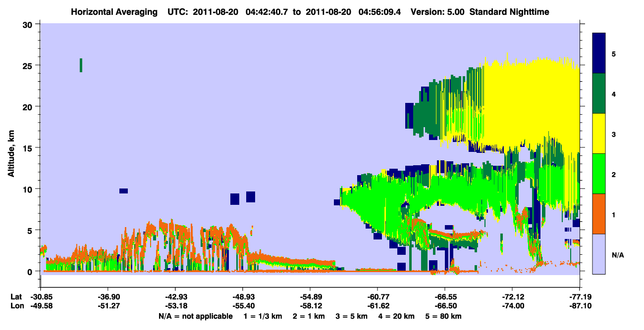Click the latitude value '-30.85'
This screenshot has width=644, height=330.
(x=41, y=296)
